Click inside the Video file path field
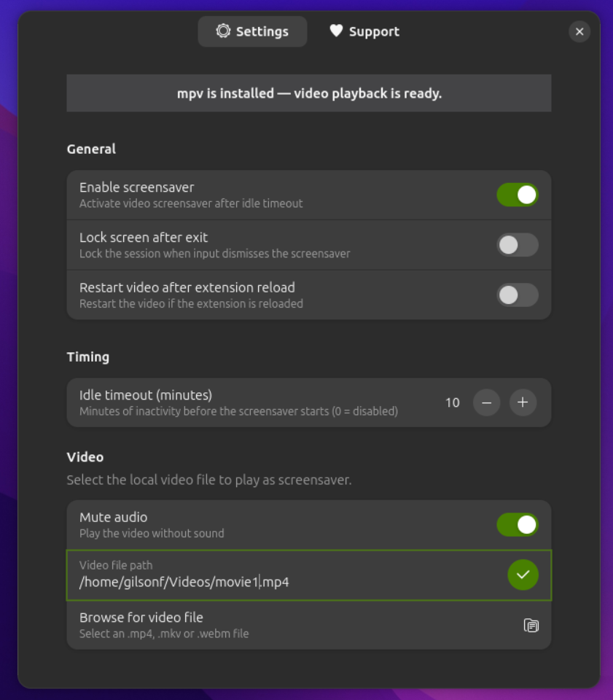Image resolution: width=613 pixels, height=700 pixels. [x=219, y=581]
